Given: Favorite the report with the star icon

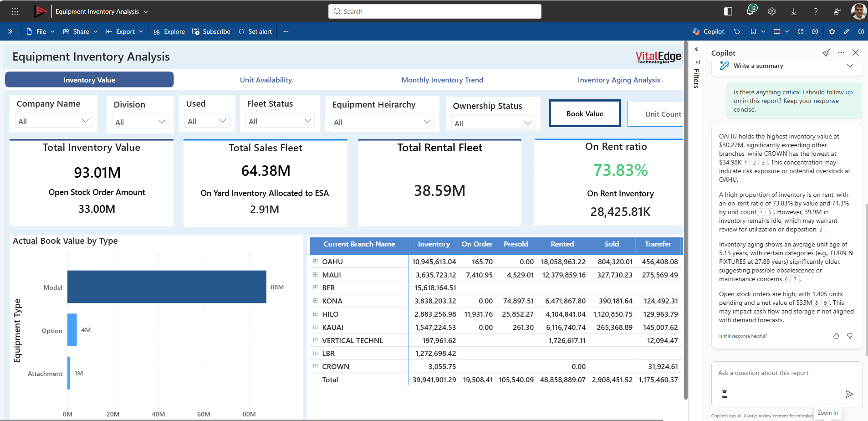Looking at the screenshot, I should [x=832, y=31].
